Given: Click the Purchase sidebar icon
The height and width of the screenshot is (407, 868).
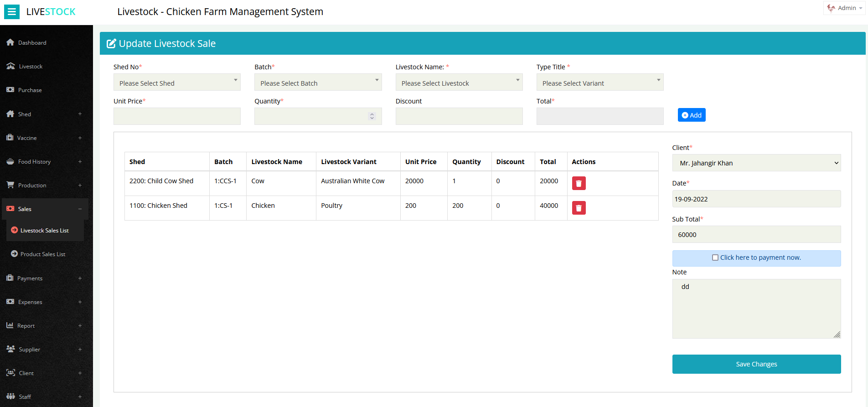Looking at the screenshot, I should click(10, 90).
